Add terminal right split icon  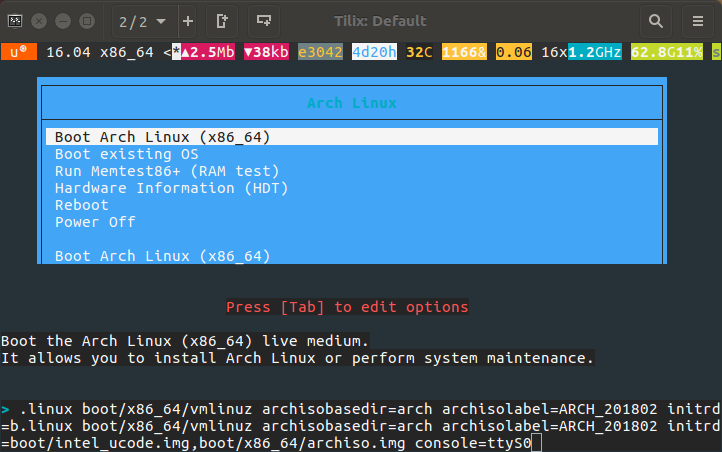222,21
